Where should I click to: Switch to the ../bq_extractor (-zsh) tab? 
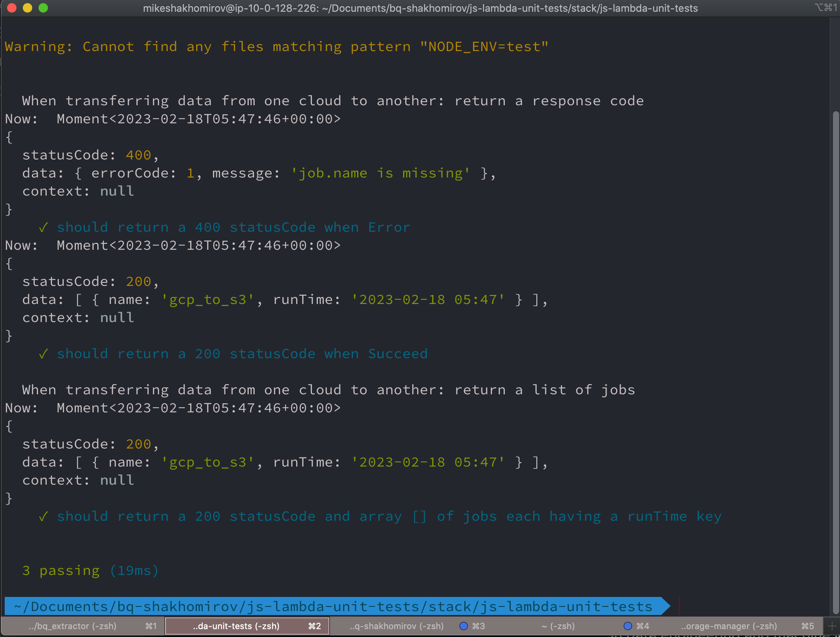pos(73,626)
